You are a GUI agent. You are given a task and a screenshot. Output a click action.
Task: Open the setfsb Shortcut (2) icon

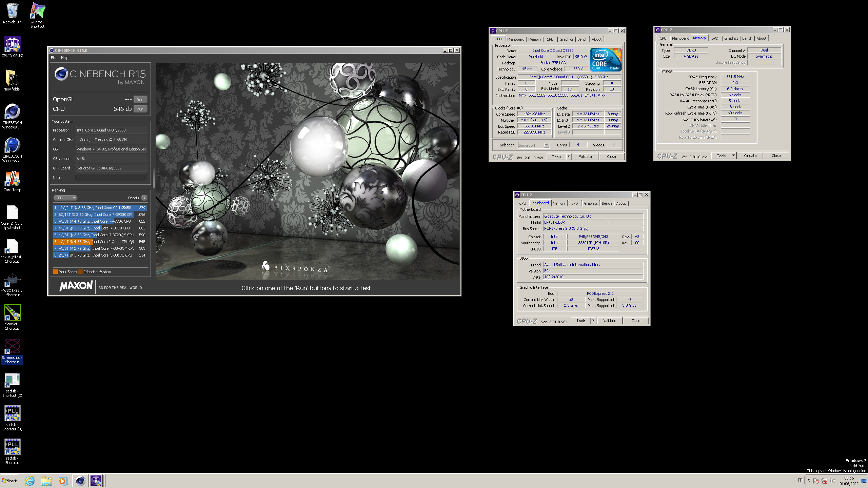point(12,385)
